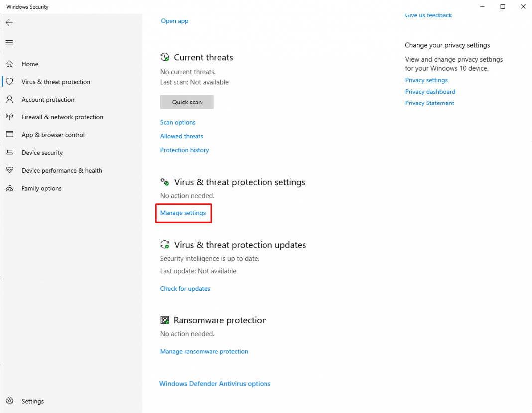This screenshot has height=413, width=532.
Task: Toggle the hamburger navigation menu
Action: coord(9,42)
